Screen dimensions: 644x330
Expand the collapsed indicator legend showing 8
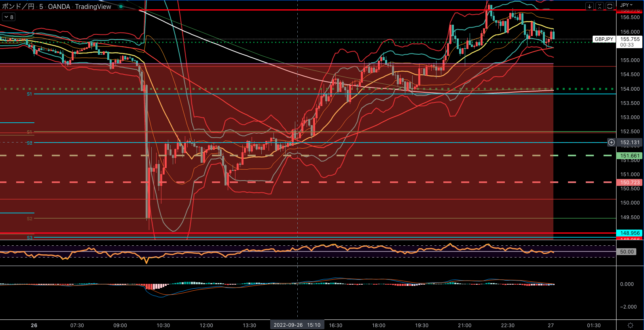click(x=8, y=17)
